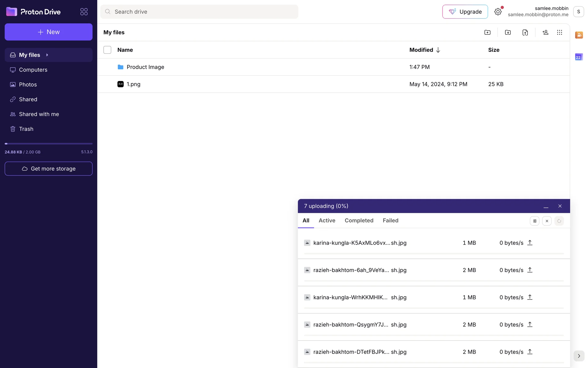Click the new folder toolbar icon
Image resolution: width=588 pixels, height=368 pixels.
coord(487,33)
